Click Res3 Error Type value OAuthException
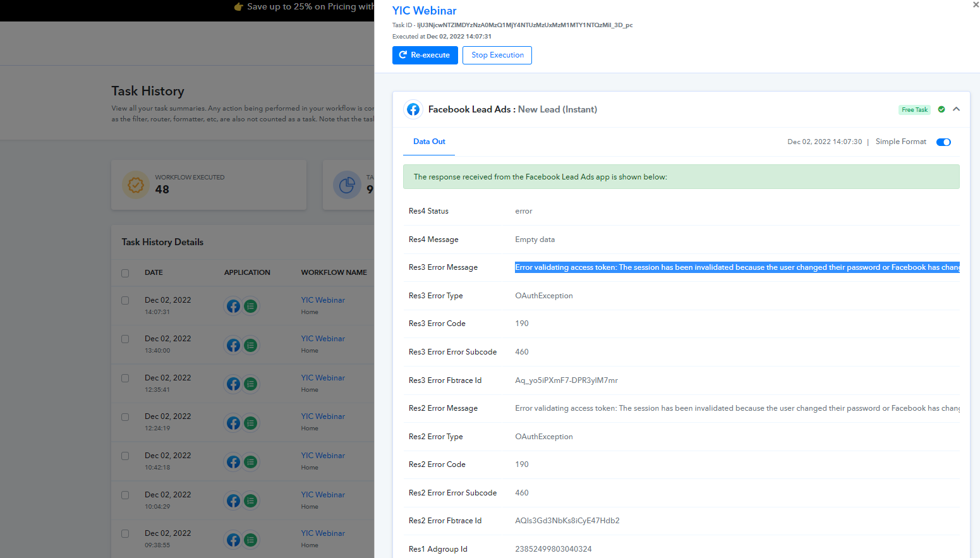The image size is (980, 558). point(544,296)
